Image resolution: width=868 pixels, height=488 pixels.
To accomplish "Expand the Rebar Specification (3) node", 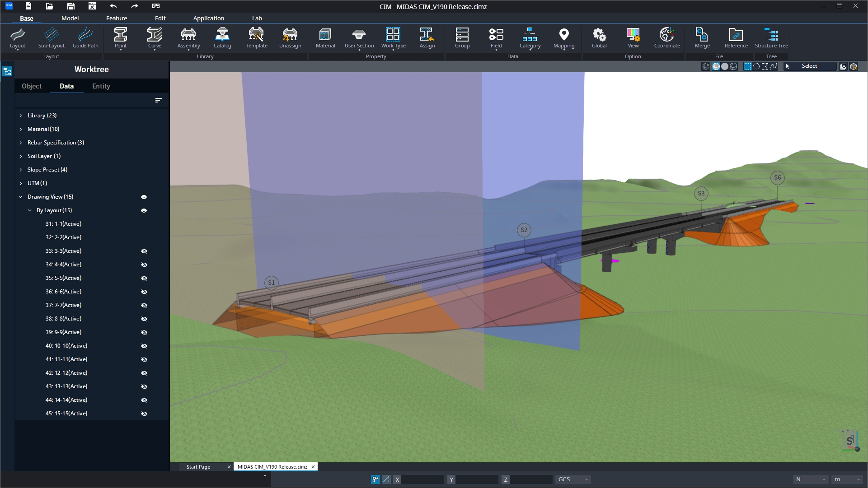I will 21,143.
